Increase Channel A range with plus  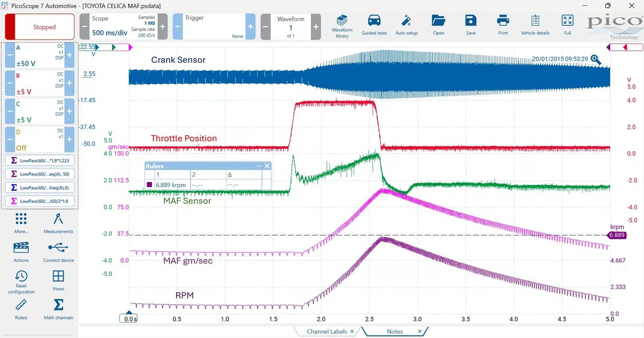click(x=69, y=55)
